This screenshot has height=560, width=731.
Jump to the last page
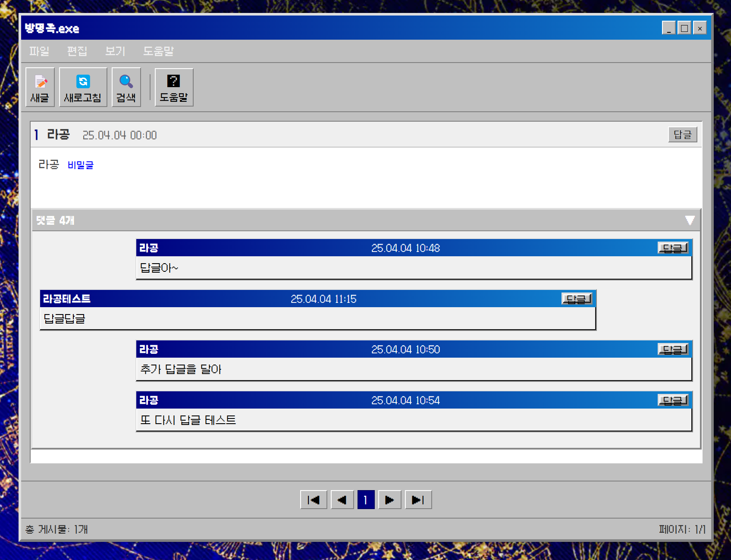418,500
